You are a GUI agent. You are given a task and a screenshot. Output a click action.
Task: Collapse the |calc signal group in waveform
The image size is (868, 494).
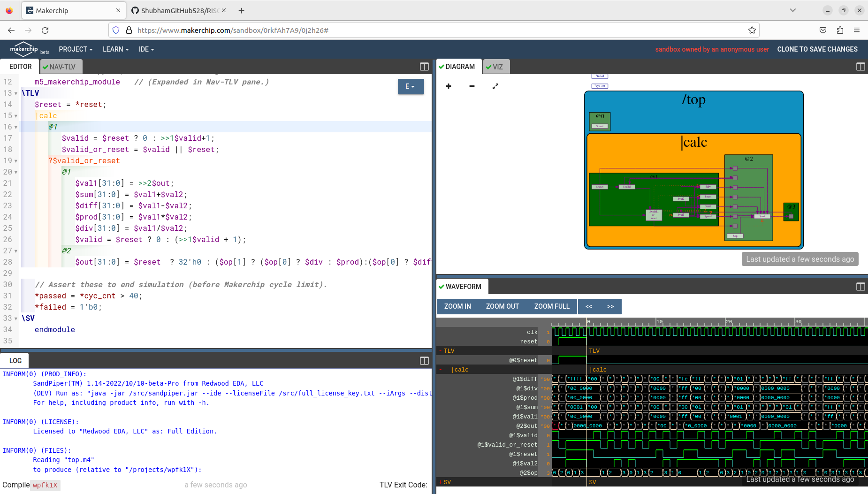[441, 369]
